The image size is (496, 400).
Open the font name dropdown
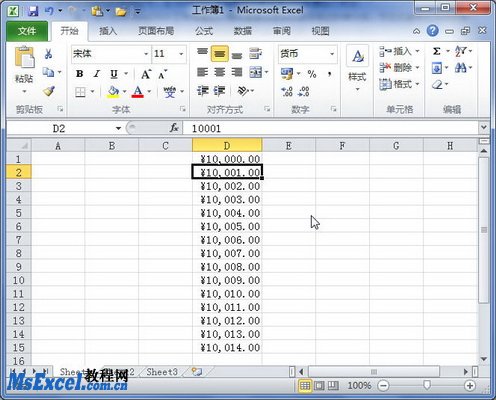click(x=146, y=54)
